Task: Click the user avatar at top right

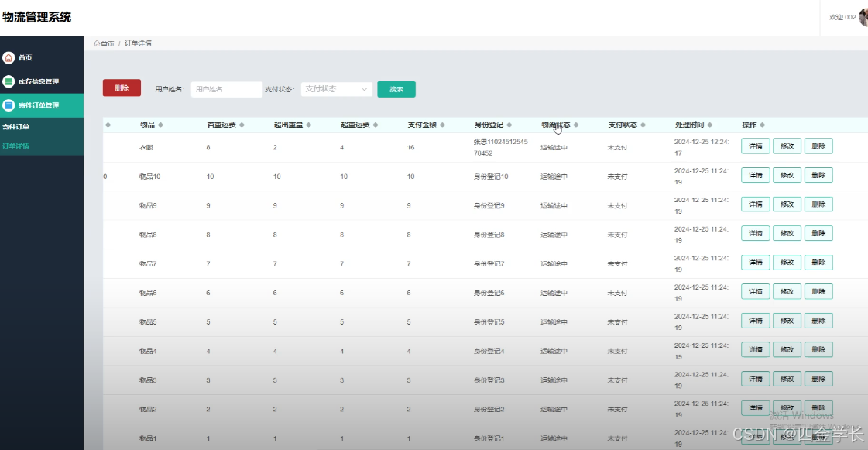Action: click(863, 17)
